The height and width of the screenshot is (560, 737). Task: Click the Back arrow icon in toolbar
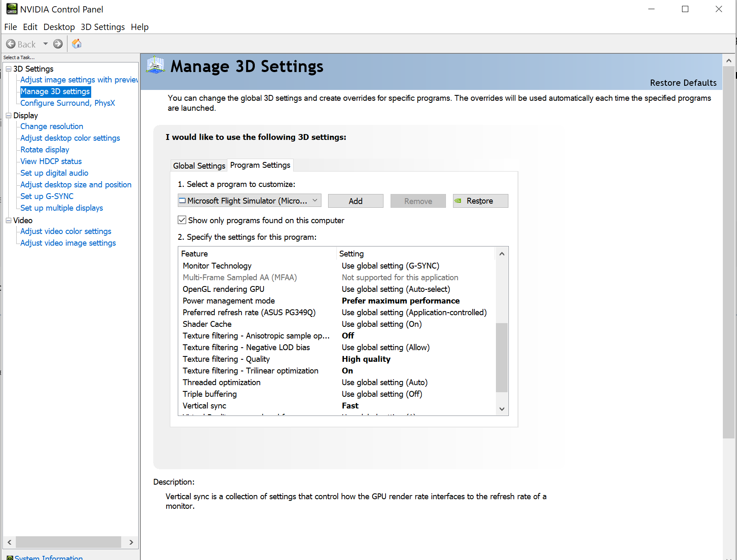pyautogui.click(x=11, y=44)
